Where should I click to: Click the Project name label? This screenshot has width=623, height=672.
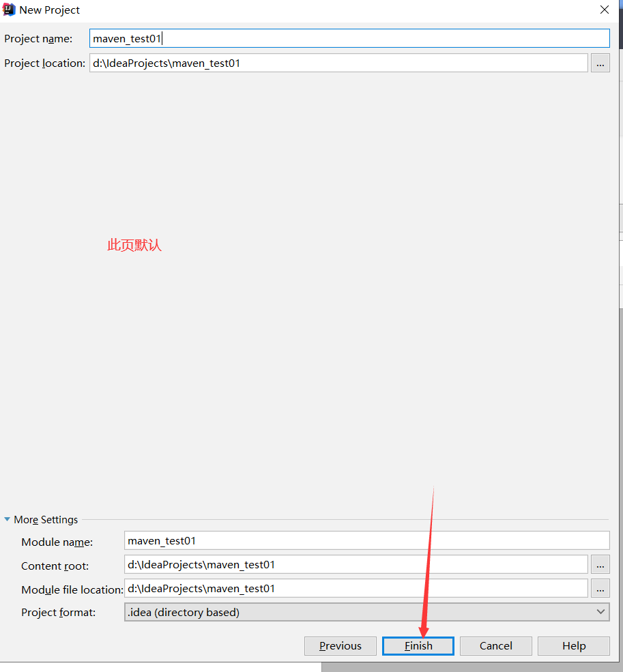click(38, 39)
